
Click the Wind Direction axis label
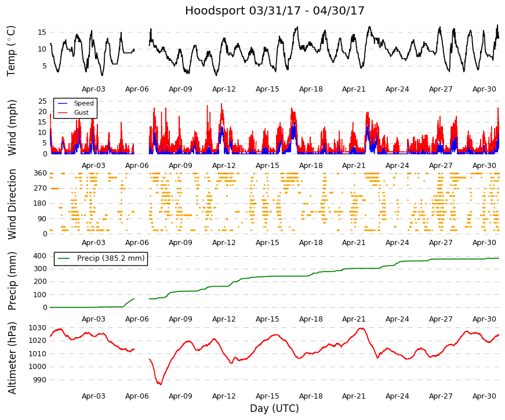click(12, 204)
